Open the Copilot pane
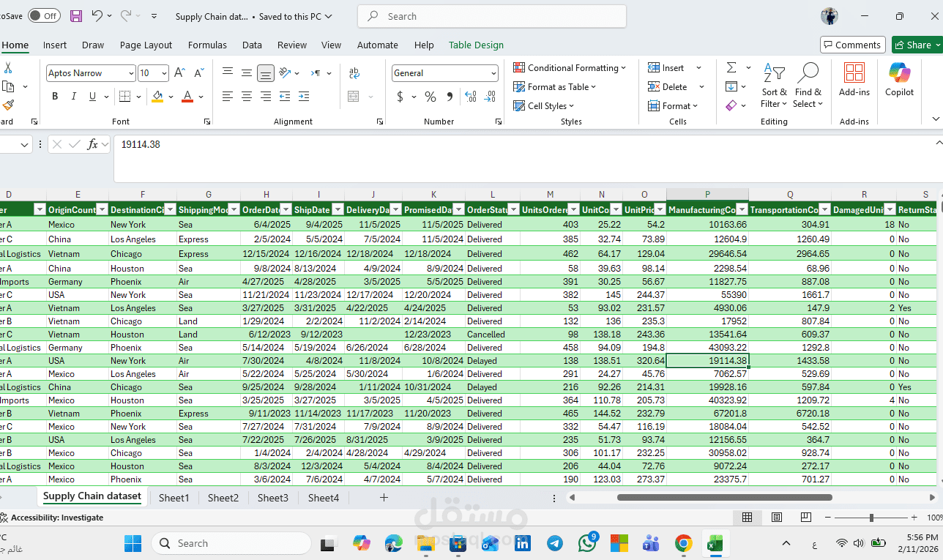The height and width of the screenshot is (560, 943). pyautogui.click(x=899, y=80)
